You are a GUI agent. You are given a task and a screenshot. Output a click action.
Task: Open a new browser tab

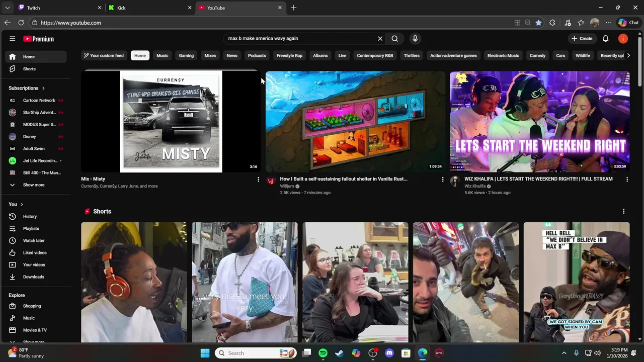click(x=293, y=8)
